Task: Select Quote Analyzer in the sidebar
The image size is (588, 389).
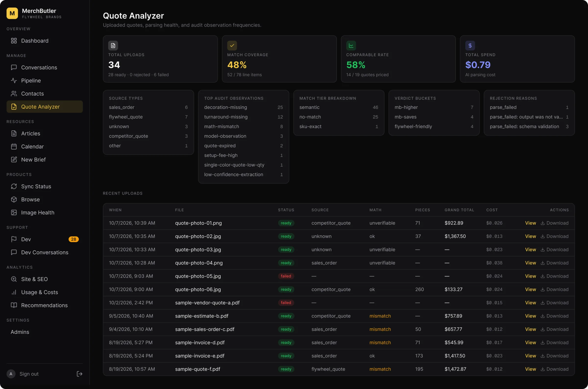Action: [x=45, y=107]
